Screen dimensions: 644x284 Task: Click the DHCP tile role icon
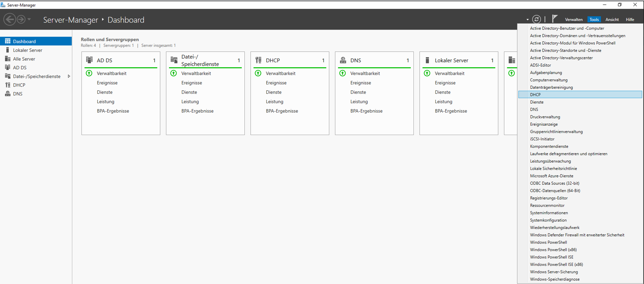(258, 60)
